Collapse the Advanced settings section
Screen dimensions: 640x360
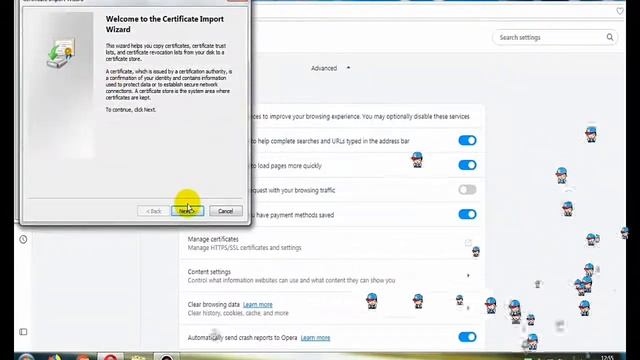coord(331,68)
